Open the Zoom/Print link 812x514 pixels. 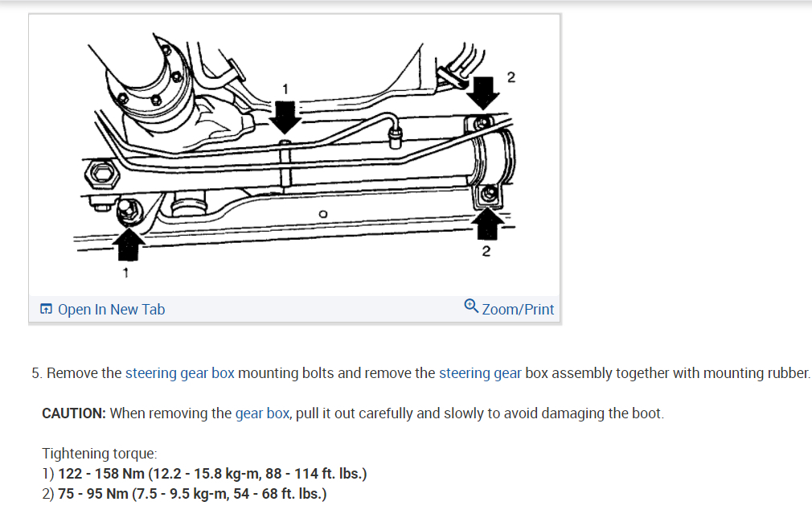(518, 310)
